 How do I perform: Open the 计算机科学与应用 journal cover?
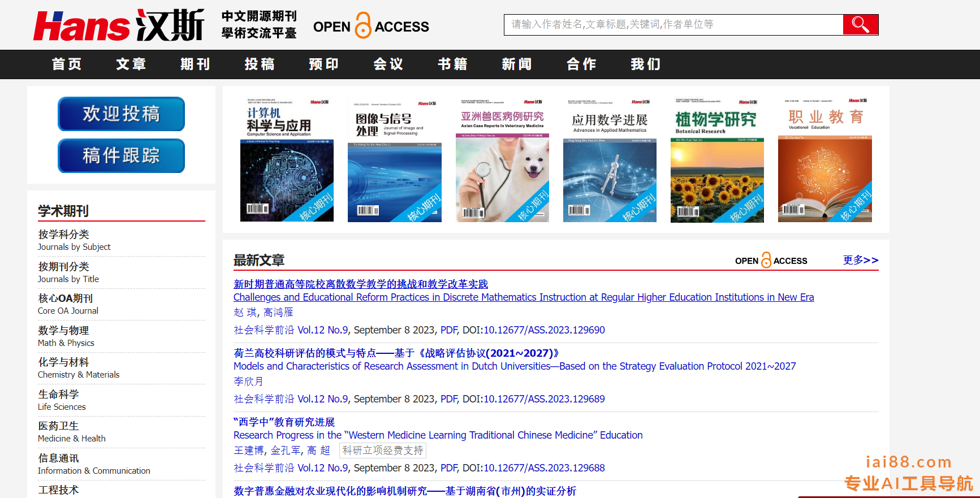287,159
